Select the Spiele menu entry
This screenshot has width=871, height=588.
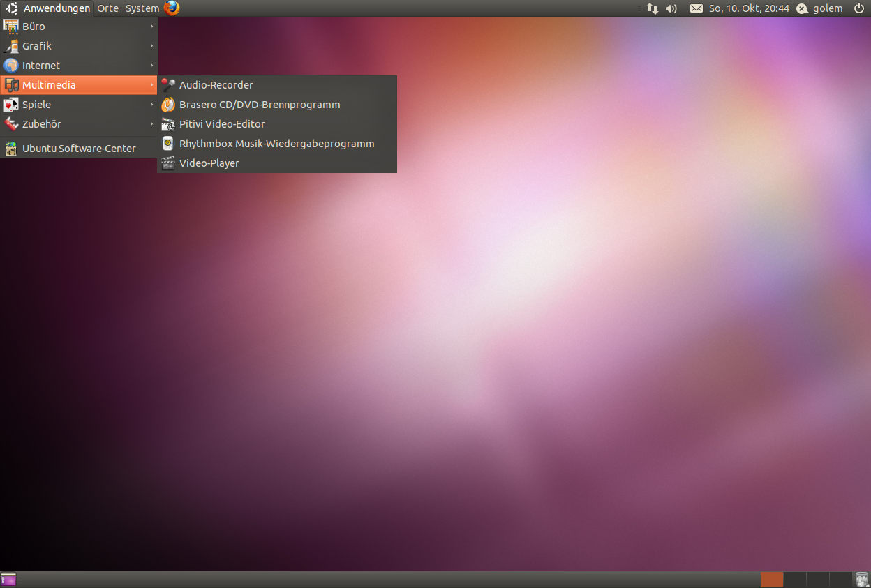tap(79, 105)
